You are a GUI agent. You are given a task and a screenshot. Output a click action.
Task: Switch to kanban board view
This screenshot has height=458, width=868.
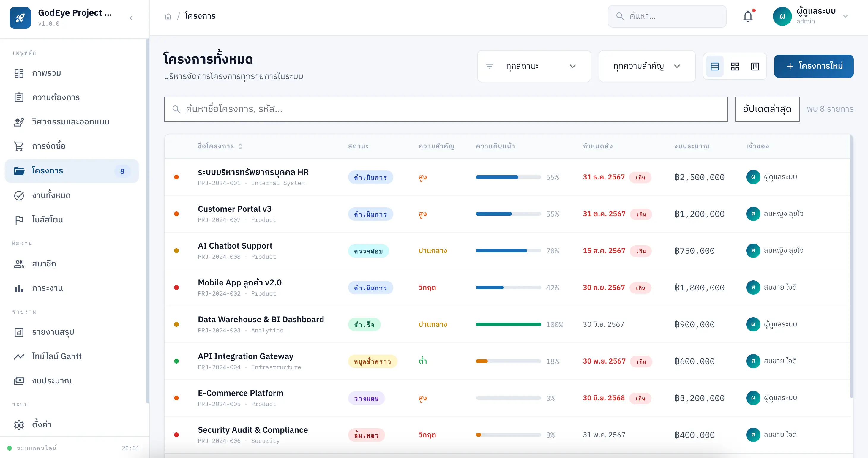755,66
